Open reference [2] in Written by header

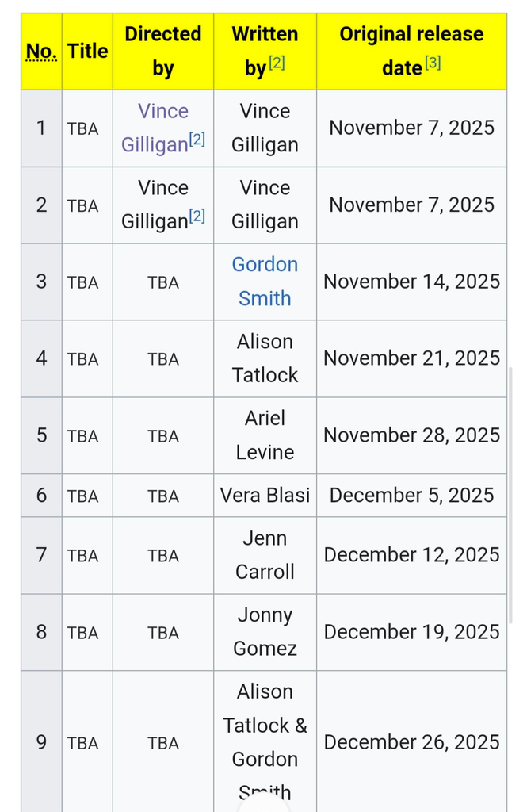[277, 63]
